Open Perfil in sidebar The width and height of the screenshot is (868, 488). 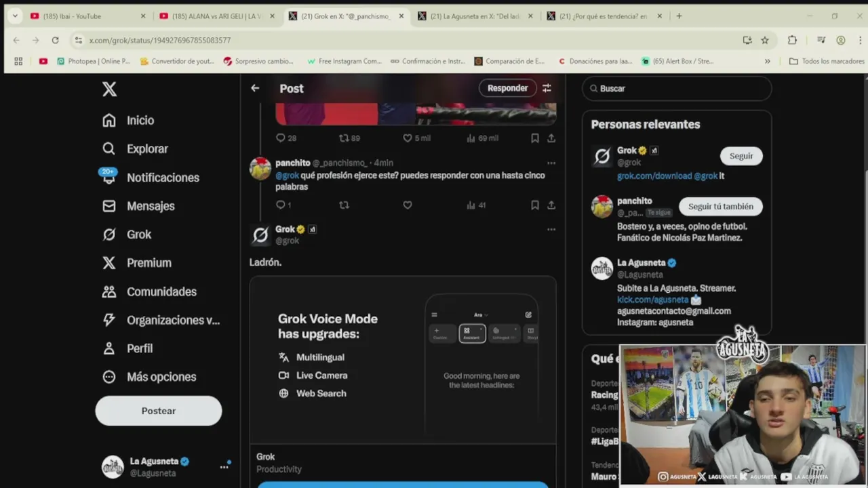(127, 348)
